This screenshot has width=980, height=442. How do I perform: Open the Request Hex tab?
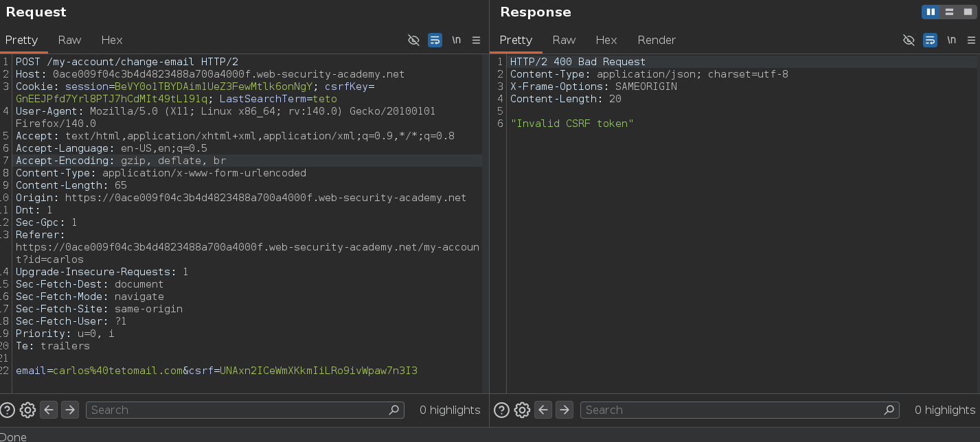coord(112,40)
